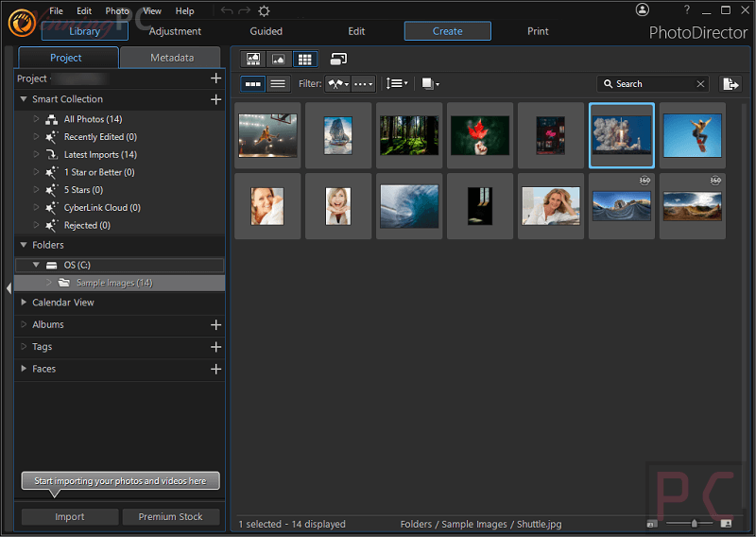Viewport: 756px width, 537px height.
Task: Click the Import button
Action: [x=70, y=517]
